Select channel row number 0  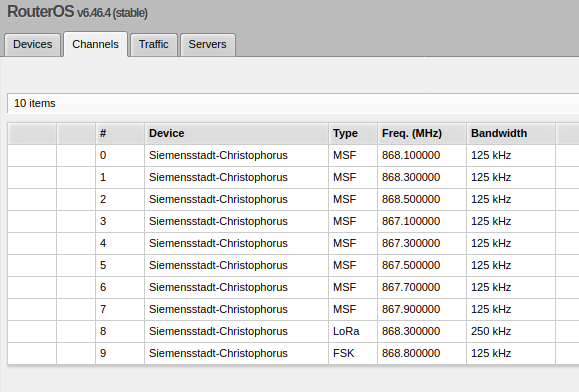click(x=293, y=155)
